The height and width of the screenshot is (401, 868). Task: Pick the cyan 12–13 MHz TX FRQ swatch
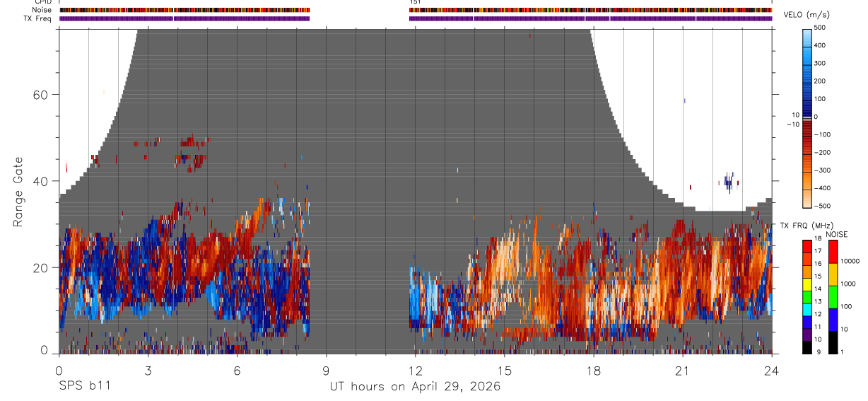(808, 308)
